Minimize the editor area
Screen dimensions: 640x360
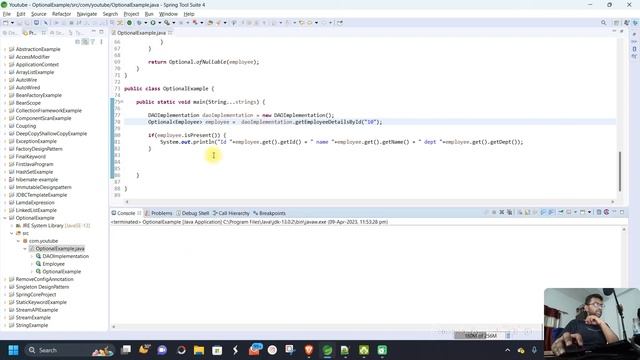point(614,31)
